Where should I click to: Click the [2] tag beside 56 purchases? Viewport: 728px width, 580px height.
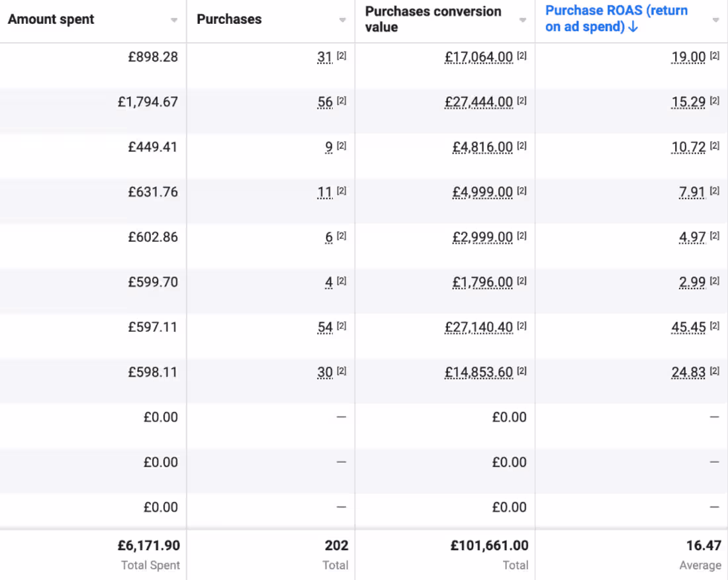(341, 101)
